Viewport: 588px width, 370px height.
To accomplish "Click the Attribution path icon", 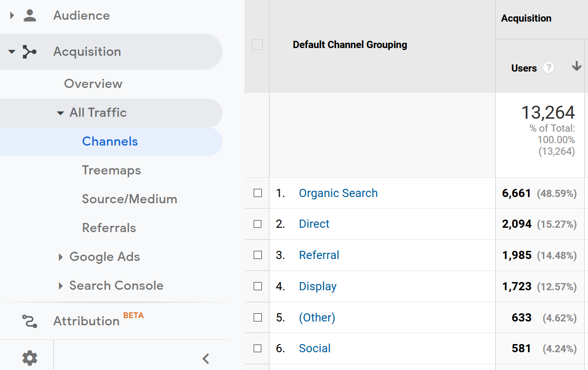I will pyautogui.click(x=30, y=321).
